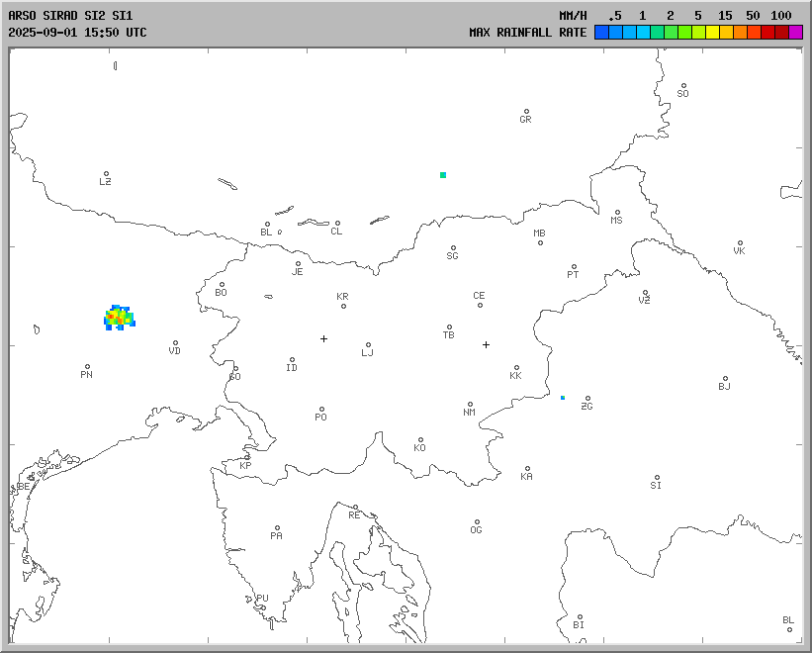Click the GO city marker
Screen dimensions: 812x653
coord(235,369)
